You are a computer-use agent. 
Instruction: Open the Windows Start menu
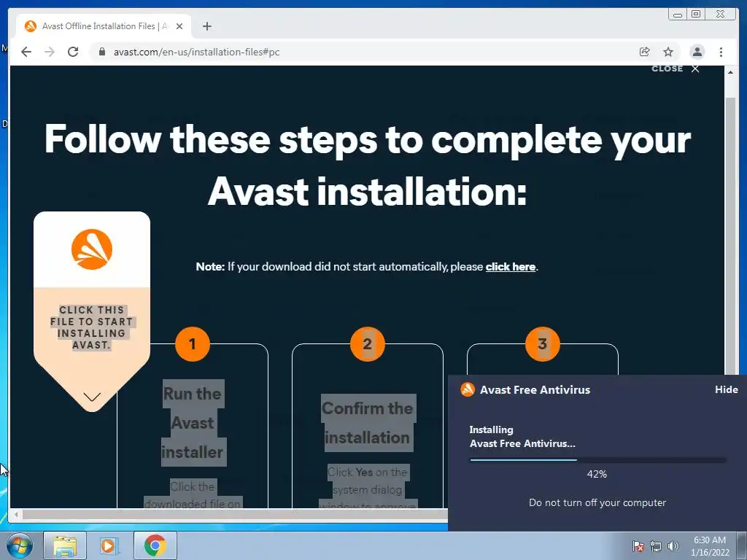[x=19, y=545]
